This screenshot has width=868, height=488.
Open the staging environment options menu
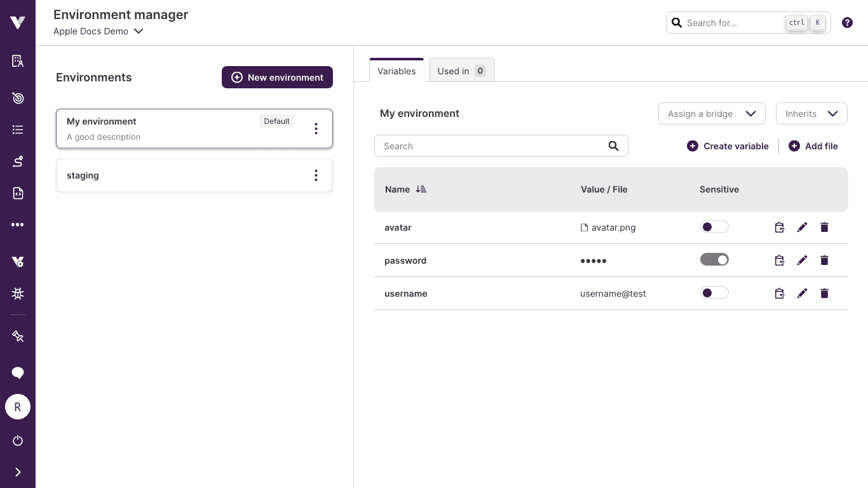[316, 175]
